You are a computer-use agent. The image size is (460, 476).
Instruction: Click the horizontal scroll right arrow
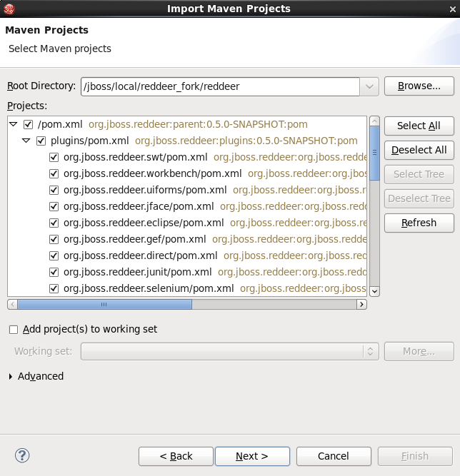pos(361,304)
